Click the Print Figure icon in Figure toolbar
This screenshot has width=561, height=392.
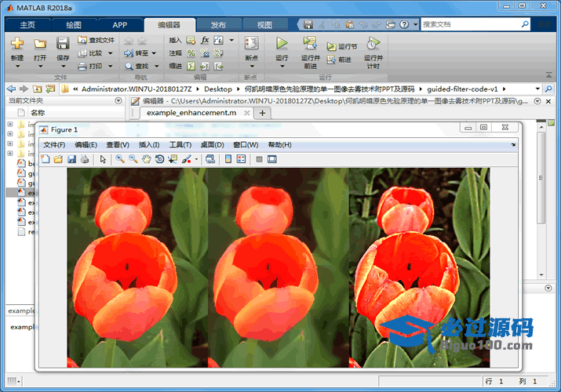[85, 159]
